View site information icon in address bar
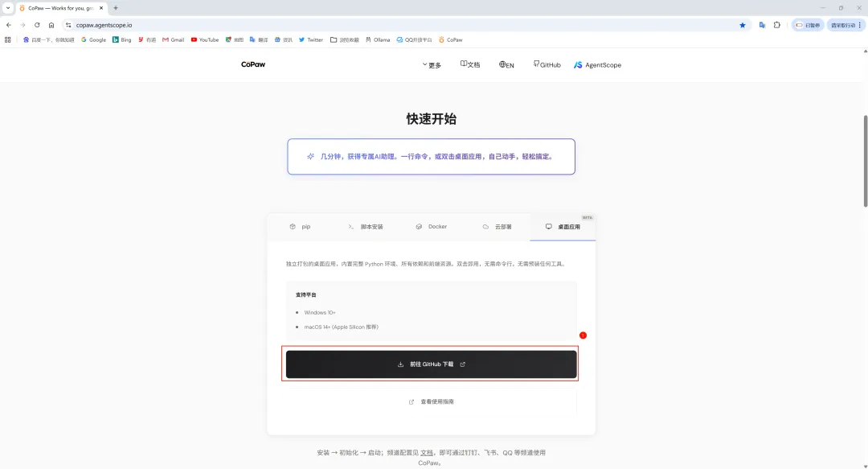This screenshot has height=469, width=868. point(68,25)
